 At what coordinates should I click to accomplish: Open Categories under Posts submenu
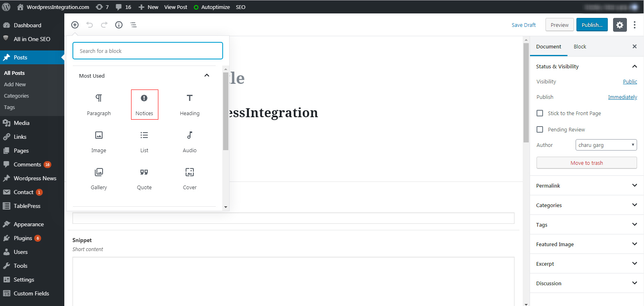click(17, 96)
